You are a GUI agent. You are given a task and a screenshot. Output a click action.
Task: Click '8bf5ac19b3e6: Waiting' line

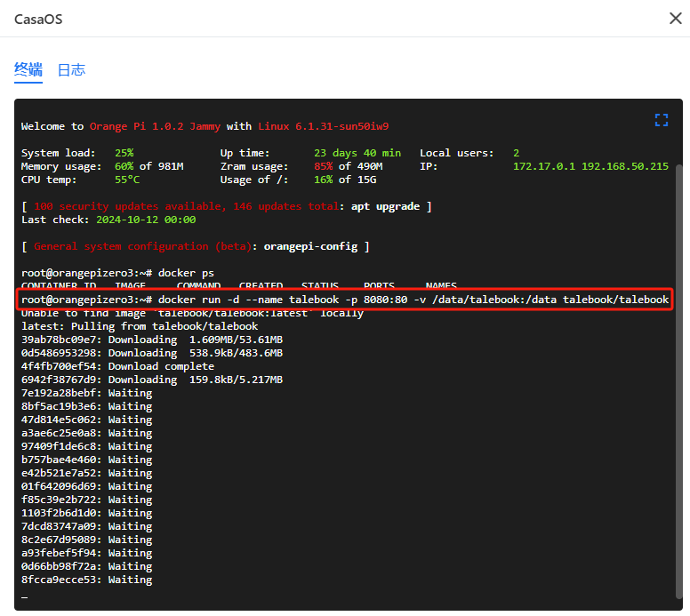86,406
